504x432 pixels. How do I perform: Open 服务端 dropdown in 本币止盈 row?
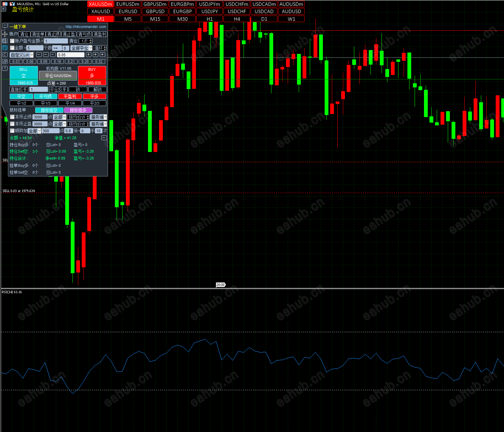click(x=99, y=124)
